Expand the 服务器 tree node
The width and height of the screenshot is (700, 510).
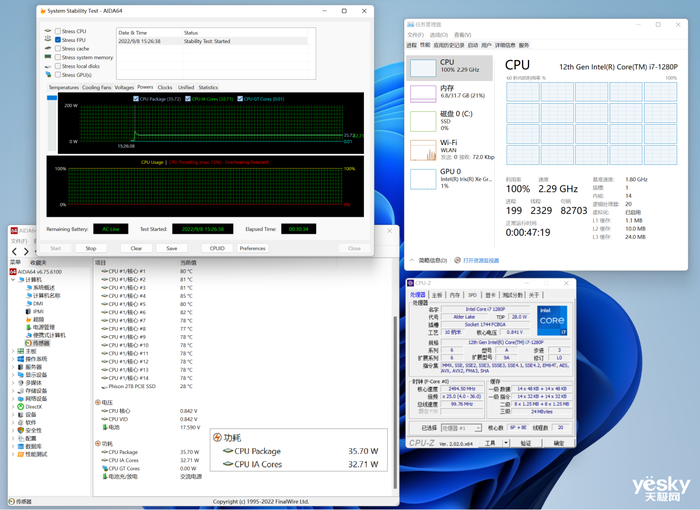pyautogui.click(x=12, y=367)
